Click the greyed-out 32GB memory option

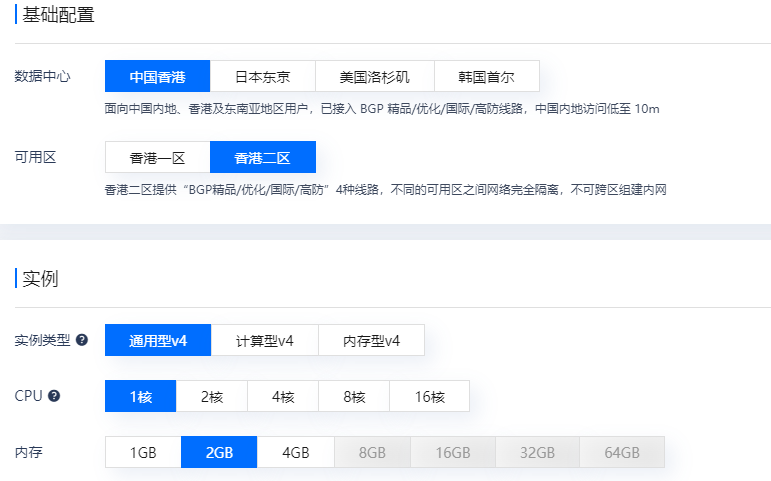tap(537, 452)
